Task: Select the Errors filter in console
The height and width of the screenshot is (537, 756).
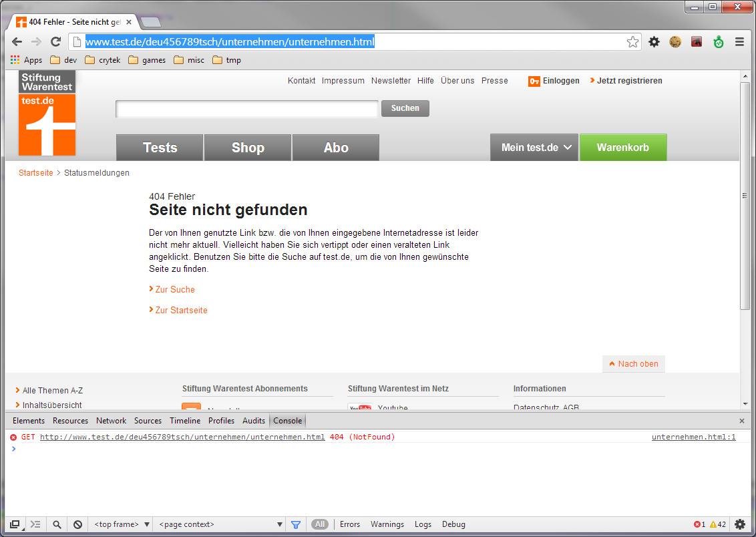Action: pos(350,525)
